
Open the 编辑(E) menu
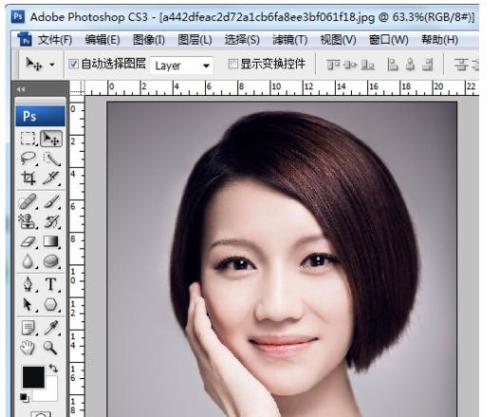coord(102,40)
